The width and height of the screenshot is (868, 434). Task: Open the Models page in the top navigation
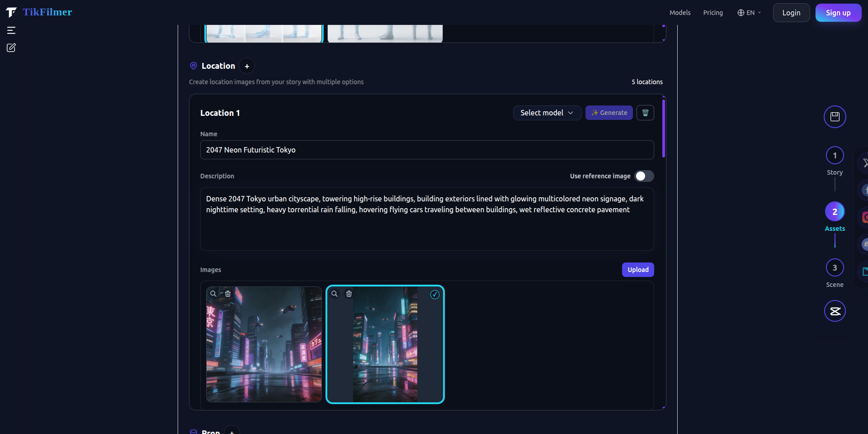tap(680, 13)
